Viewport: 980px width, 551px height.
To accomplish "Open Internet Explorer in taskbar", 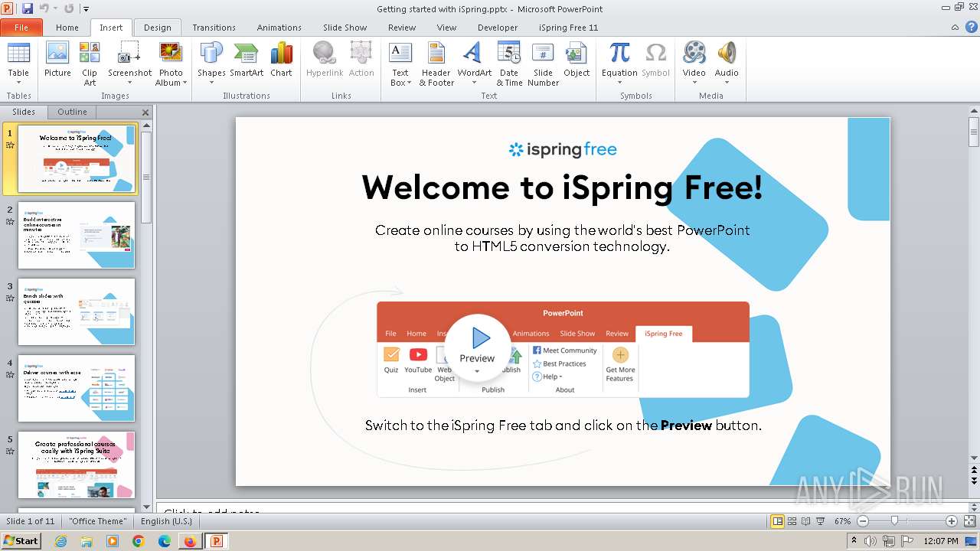I will click(x=60, y=541).
